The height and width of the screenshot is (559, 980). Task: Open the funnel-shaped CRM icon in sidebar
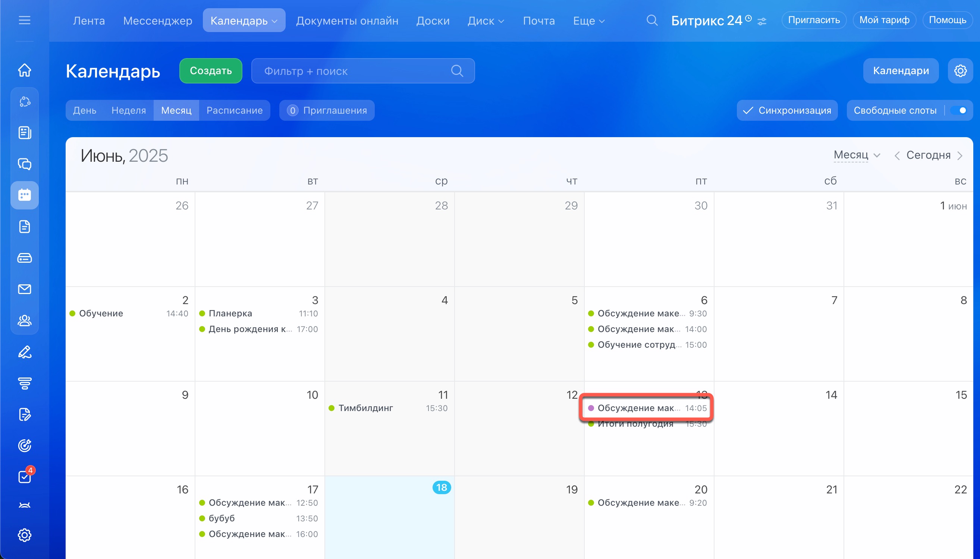point(25,383)
